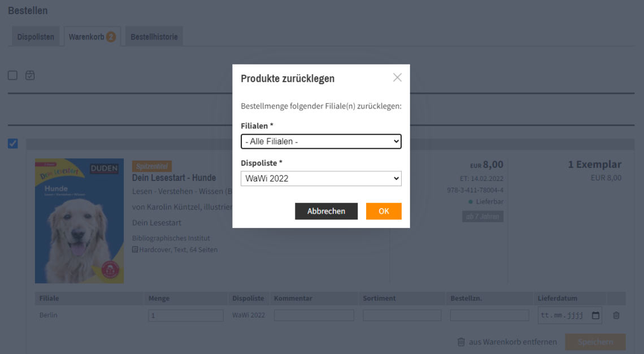The image size is (644, 354).
Task: Click into the Menge quantity field
Action: point(186,316)
